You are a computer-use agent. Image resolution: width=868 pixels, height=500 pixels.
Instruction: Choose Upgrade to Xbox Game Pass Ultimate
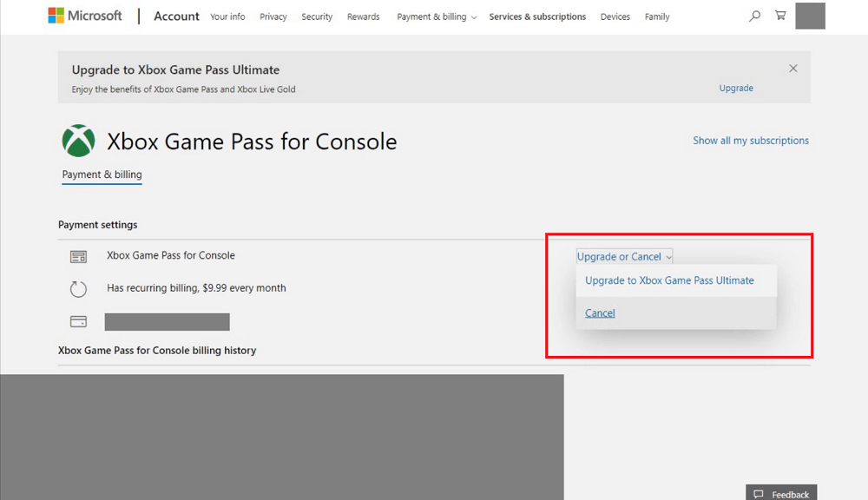pyautogui.click(x=676, y=280)
